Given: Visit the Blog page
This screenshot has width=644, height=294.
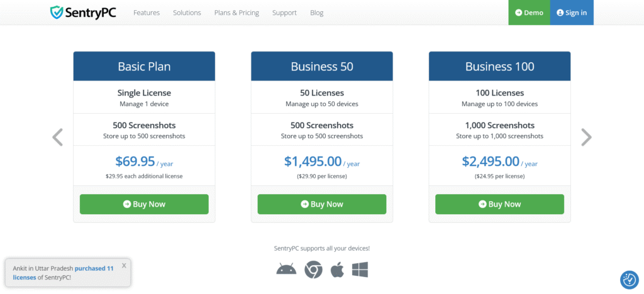Looking at the screenshot, I should pyautogui.click(x=317, y=13).
